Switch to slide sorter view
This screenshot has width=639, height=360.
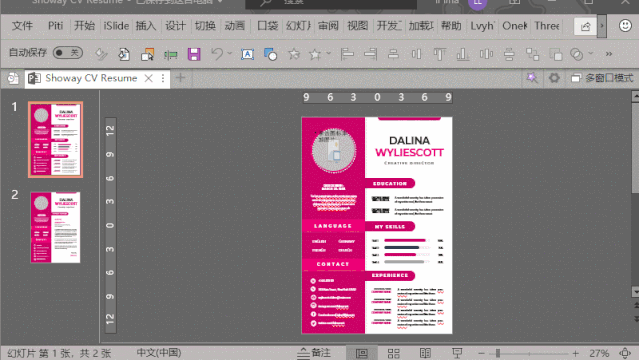tap(393, 353)
